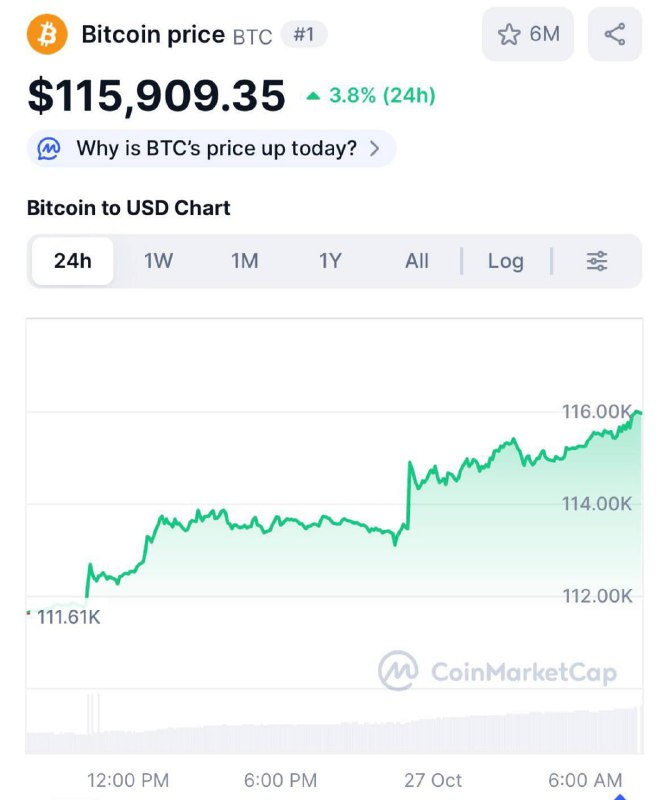Click the AI chat bubble icon
669x800 pixels.
tap(49, 149)
